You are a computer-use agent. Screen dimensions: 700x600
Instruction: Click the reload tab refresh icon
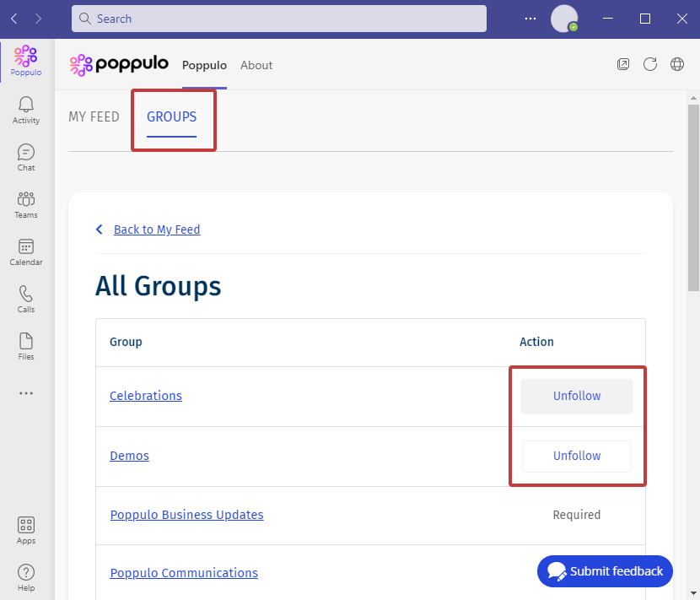pos(649,64)
